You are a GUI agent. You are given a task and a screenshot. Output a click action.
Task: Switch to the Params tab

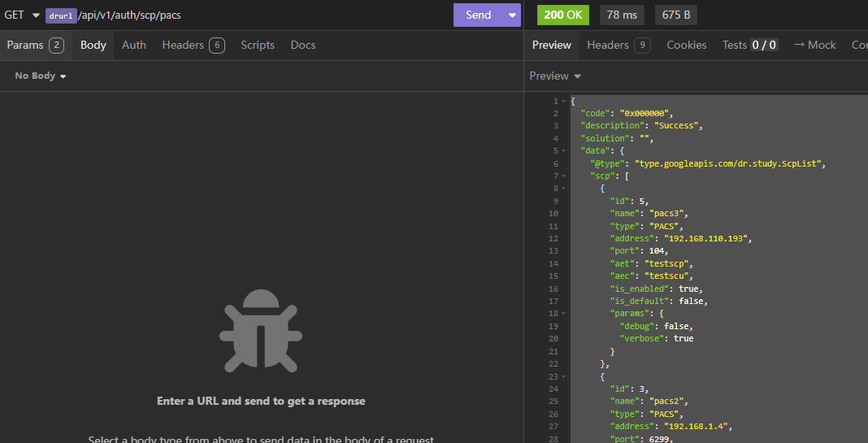(34, 45)
